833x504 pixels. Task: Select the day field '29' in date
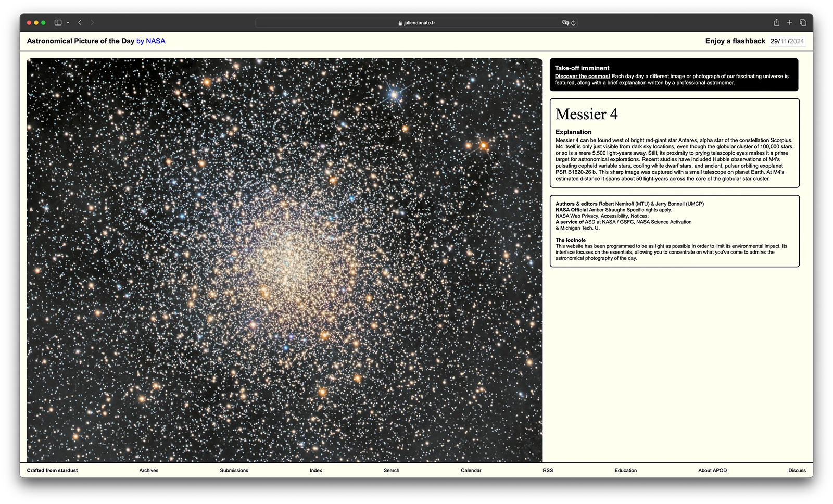click(775, 41)
